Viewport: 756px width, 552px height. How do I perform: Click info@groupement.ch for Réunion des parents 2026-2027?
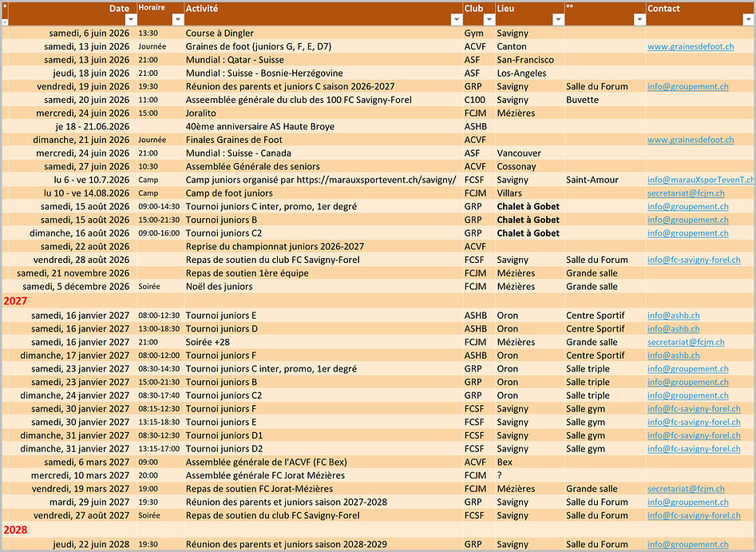pos(687,87)
